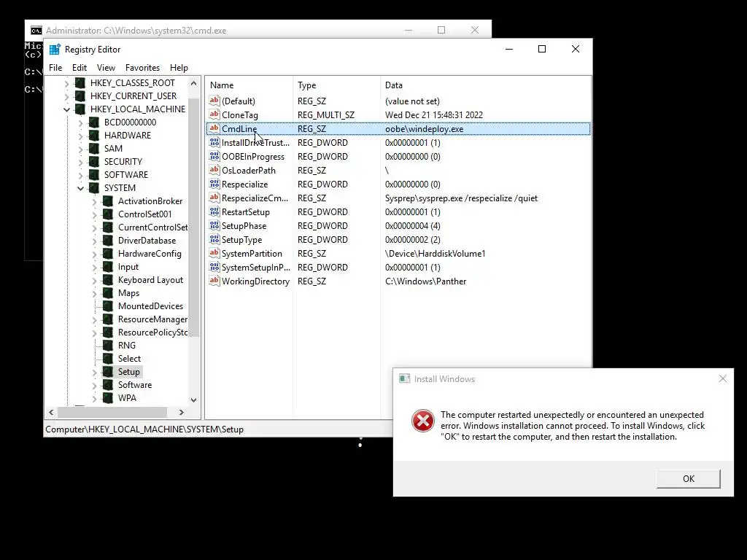Select the DriverDatabase key
Screen dimensions: 747x560
(147, 241)
